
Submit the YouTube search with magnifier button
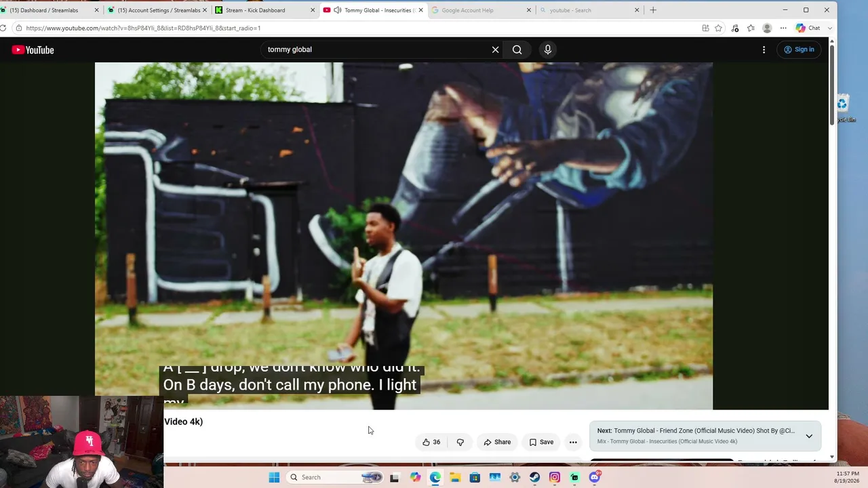pos(517,49)
